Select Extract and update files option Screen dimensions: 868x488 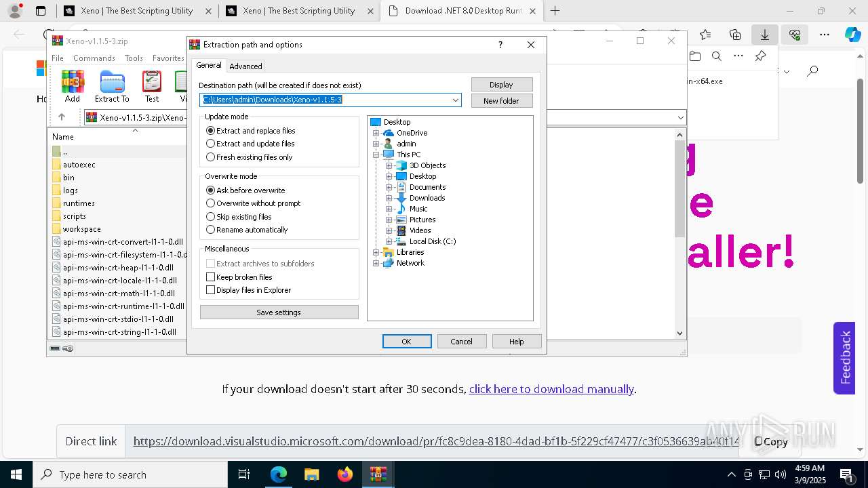click(250, 144)
